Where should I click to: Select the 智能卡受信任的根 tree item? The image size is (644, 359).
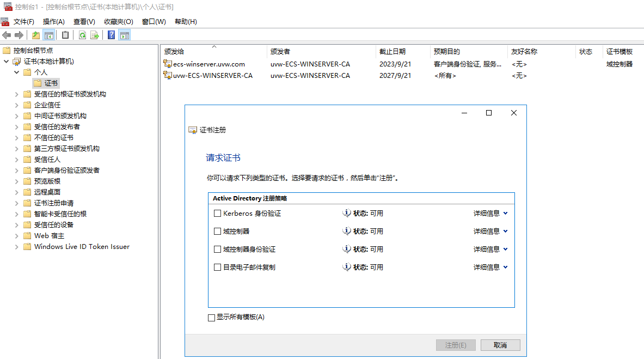[x=60, y=214]
